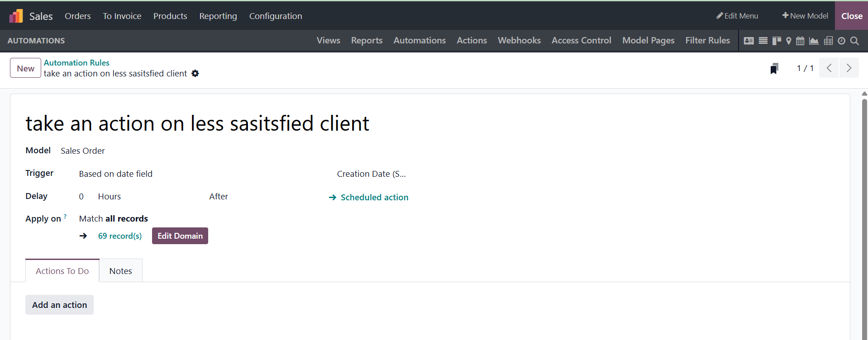
Task: Click the breadcrumb text for current rule
Action: (115, 74)
